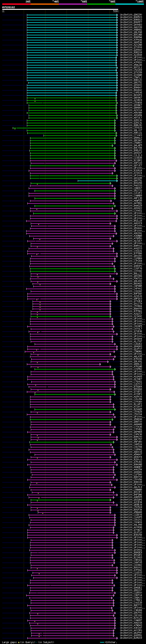This screenshot has width=146, height=644.
Task: Select hit label UniRef100_A9GZH1
Action: pos(131,233)
